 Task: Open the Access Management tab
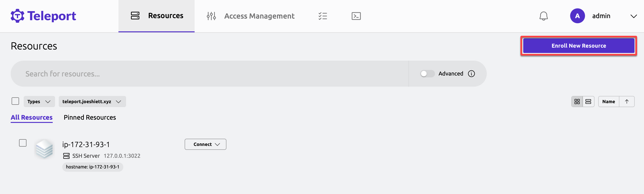[250, 16]
